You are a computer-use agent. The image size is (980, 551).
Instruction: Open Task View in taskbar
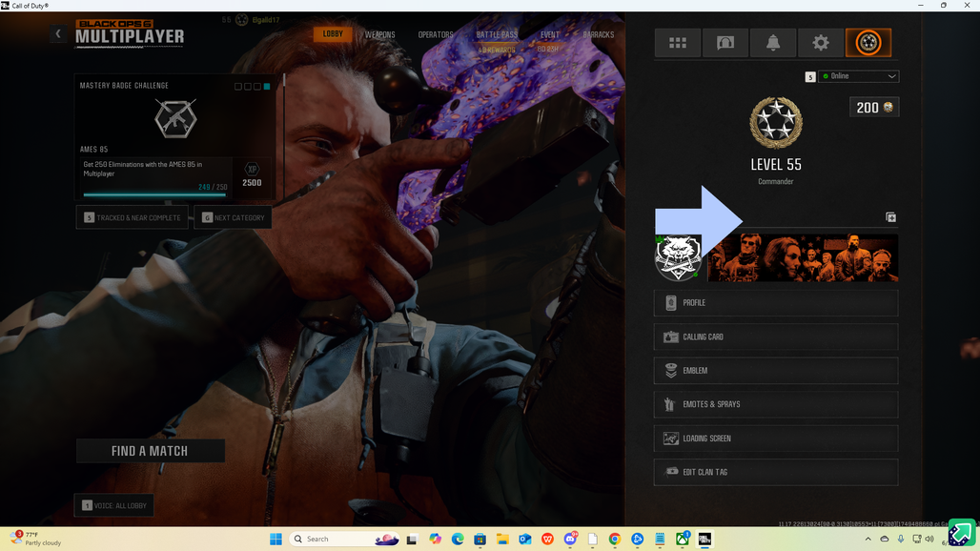pyautogui.click(x=412, y=540)
